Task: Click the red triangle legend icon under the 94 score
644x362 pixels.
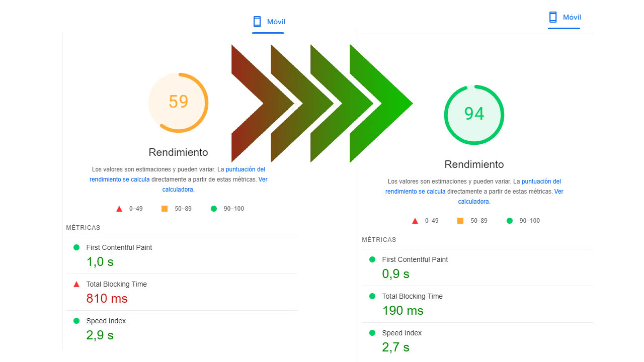Action: click(x=415, y=221)
